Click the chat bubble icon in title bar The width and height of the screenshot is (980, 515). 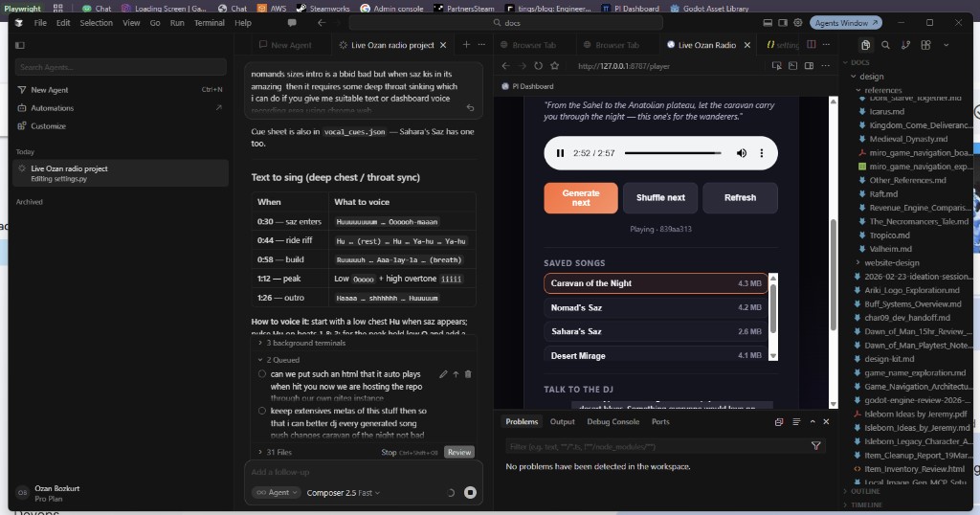tap(292, 23)
